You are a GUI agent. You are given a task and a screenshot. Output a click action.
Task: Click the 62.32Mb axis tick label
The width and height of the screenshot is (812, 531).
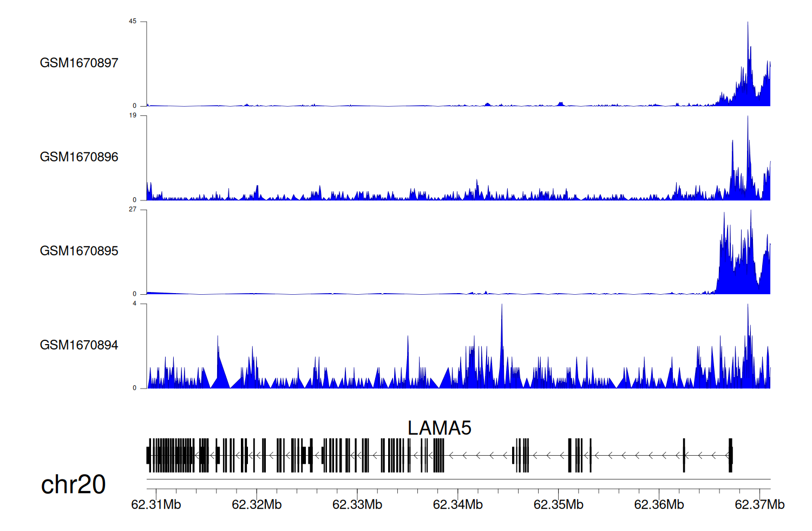257,504
